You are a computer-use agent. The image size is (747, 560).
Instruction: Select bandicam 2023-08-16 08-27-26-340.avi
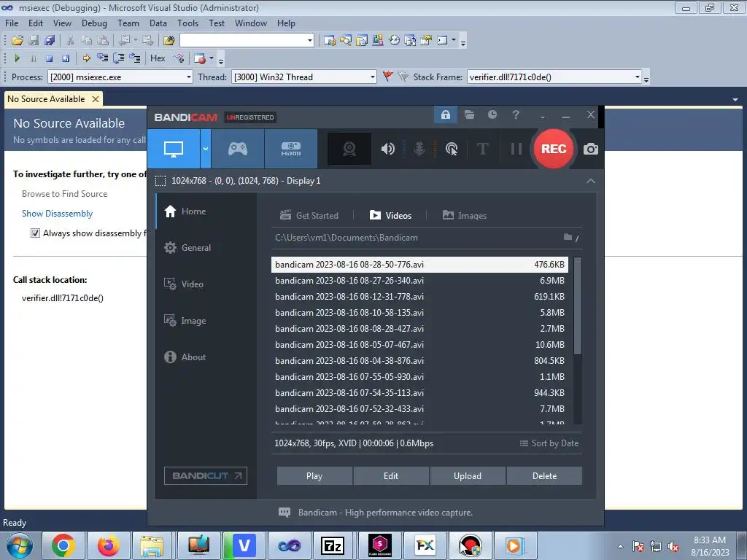pyautogui.click(x=419, y=281)
